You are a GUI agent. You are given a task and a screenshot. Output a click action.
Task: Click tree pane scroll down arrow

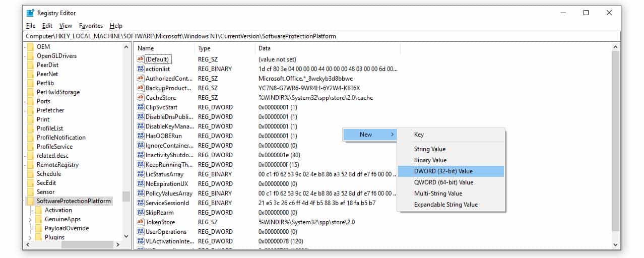point(126,235)
